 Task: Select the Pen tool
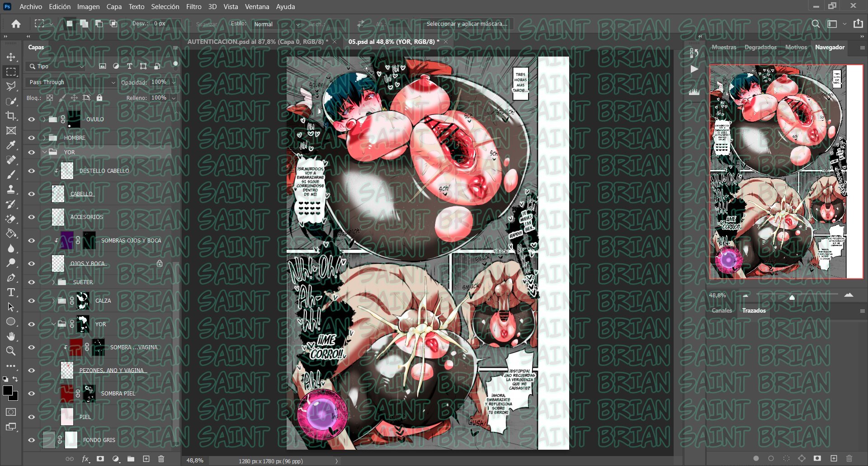click(11, 278)
